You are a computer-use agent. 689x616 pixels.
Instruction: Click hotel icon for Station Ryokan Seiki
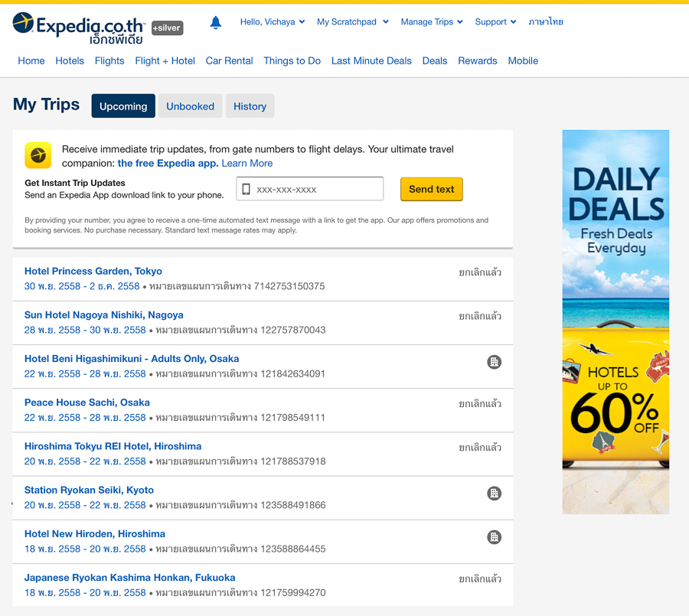click(495, 494)
